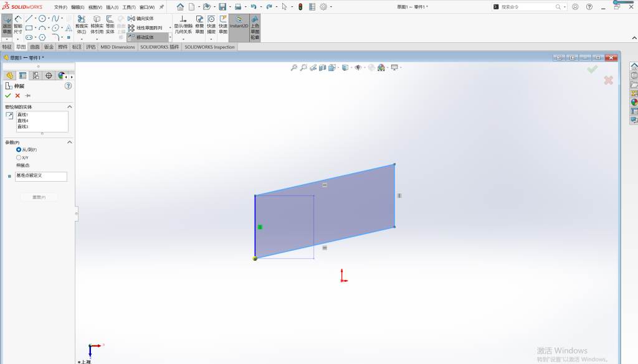The height and width of the screenshot is (364, 638).
Task: Activate the Polygon sketch tool
Action: 42,37
